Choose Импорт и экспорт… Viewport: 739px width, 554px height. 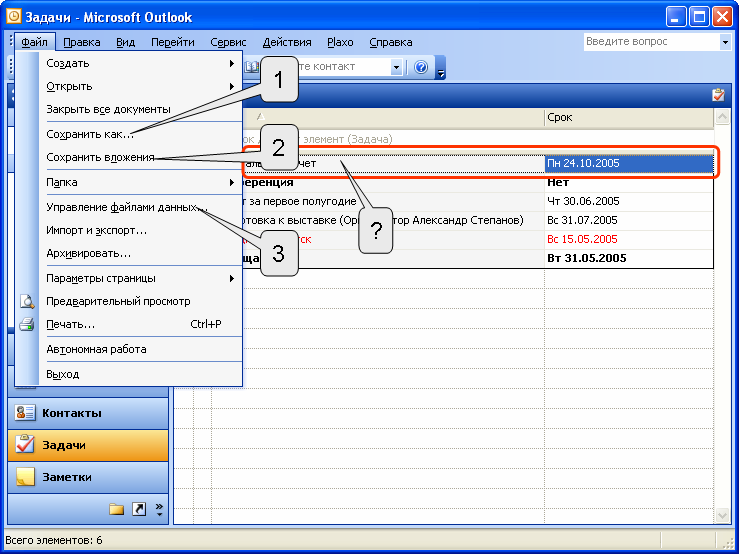click(140, 231)
